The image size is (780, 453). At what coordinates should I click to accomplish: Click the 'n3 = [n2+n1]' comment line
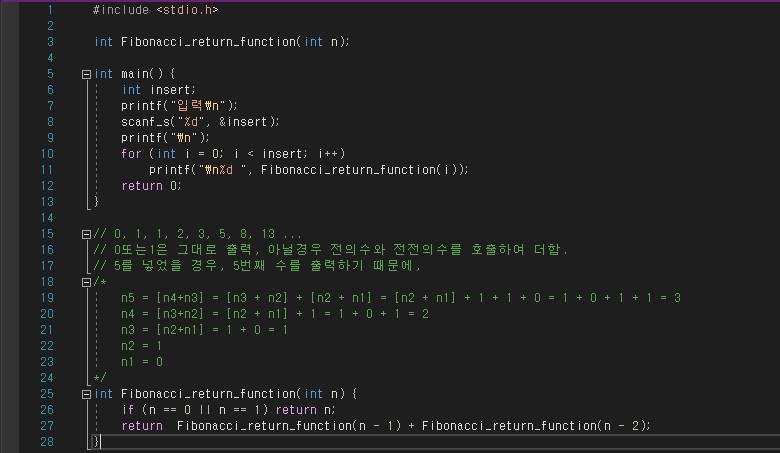coord(204,330)
